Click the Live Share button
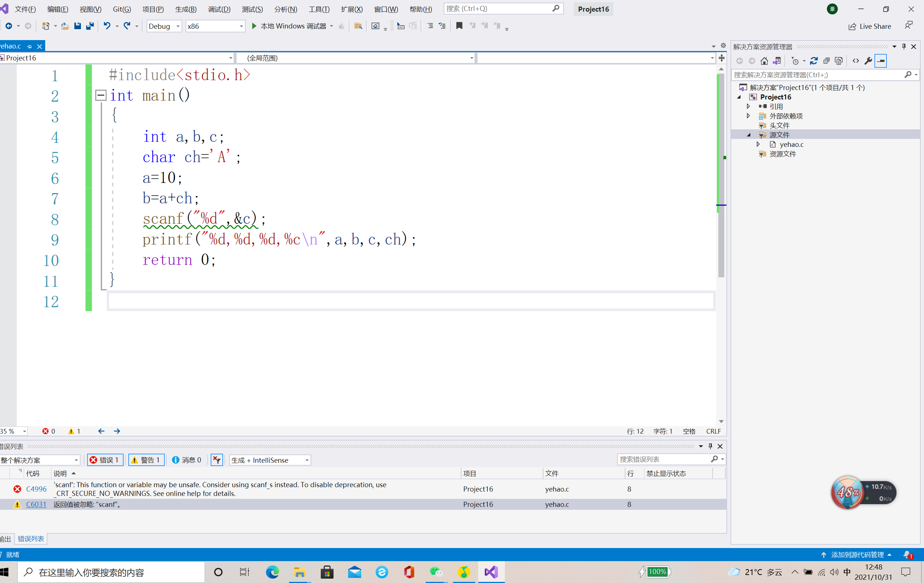This screenshot has height=583, width=924. pyautogui.click(x=870, y=26)
